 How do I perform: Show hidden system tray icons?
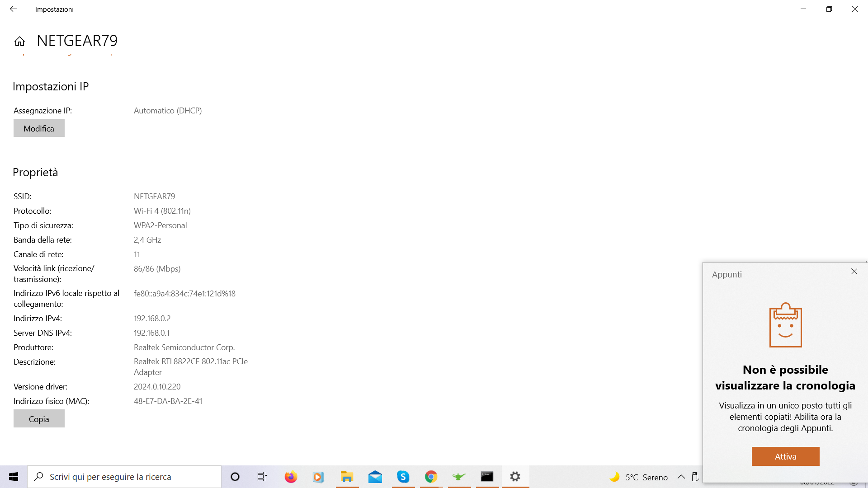pyautogui.click(x=681, y=477)
